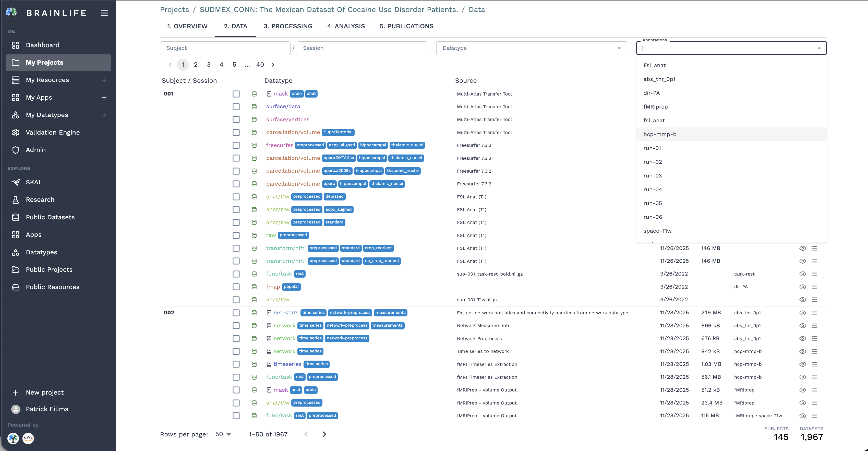The width and height of the screenshot is (868, 451).
Task: Open the 5. PUBLICATIONS tab
Action: point(406,26)
